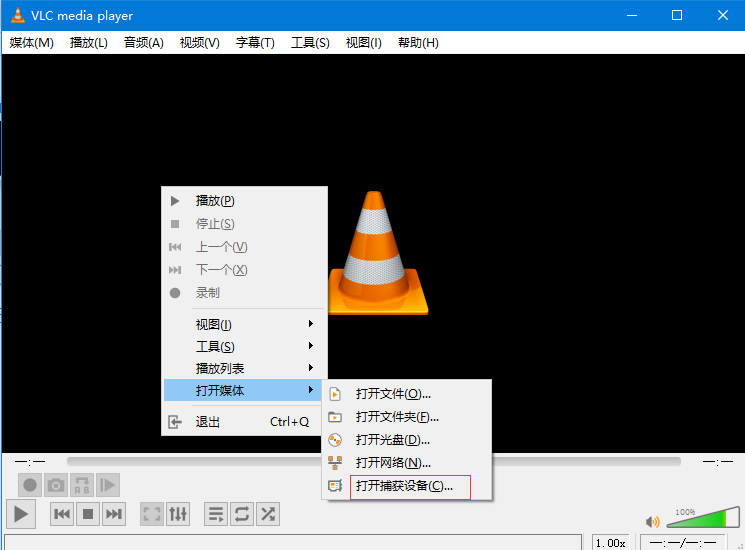Open the 字幕(T) menu
The height and width of the screenshot is (550, 745).
click(x=255, y=43)
